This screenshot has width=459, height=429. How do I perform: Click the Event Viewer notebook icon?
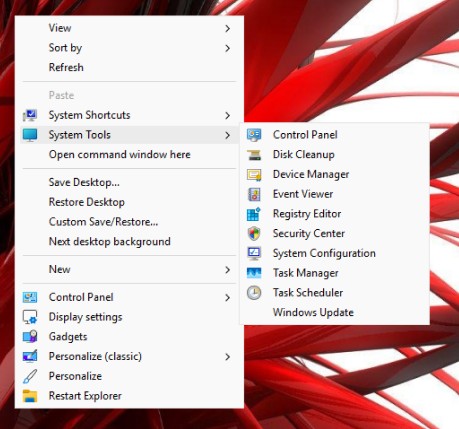coord(254,194)
